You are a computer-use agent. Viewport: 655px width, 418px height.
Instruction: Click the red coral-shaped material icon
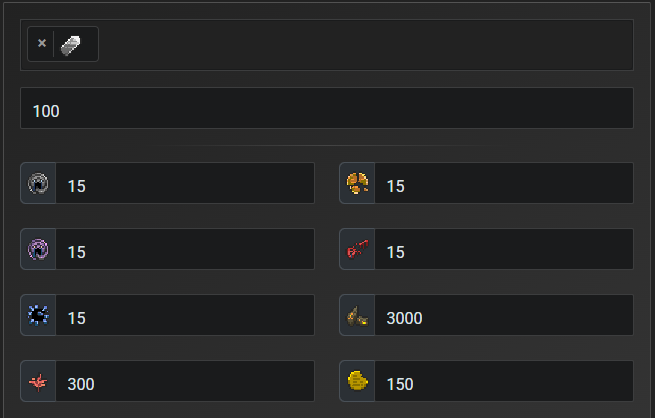(x=38, y=382)
